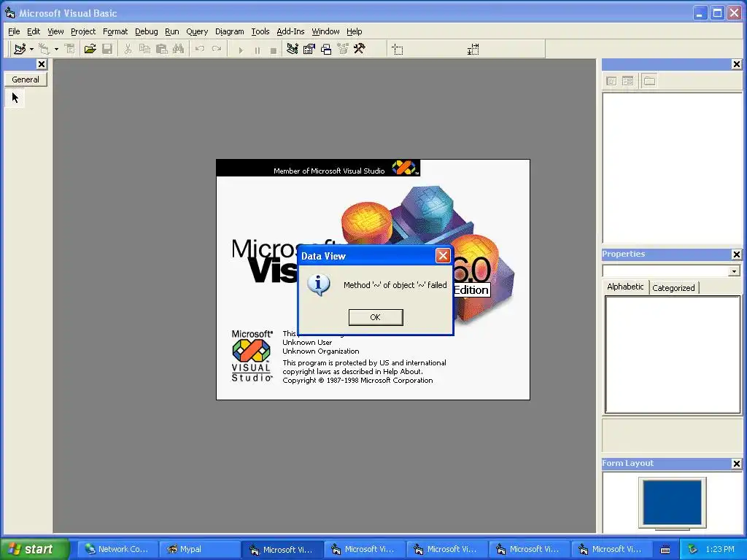This screenshot has width=747, height=560.
Task: Click the keyboard icon in system tray
Action: (665, 550)
